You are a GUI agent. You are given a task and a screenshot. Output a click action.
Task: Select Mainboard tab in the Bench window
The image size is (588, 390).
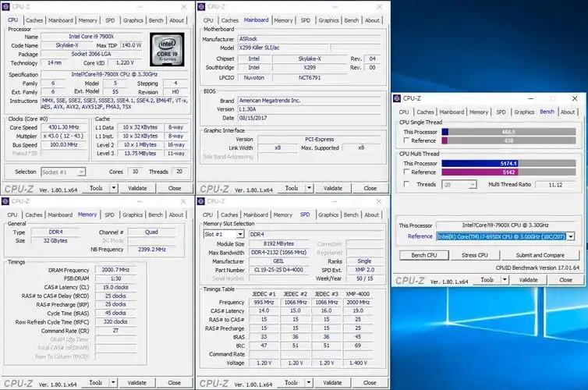(x=452, y=112)
